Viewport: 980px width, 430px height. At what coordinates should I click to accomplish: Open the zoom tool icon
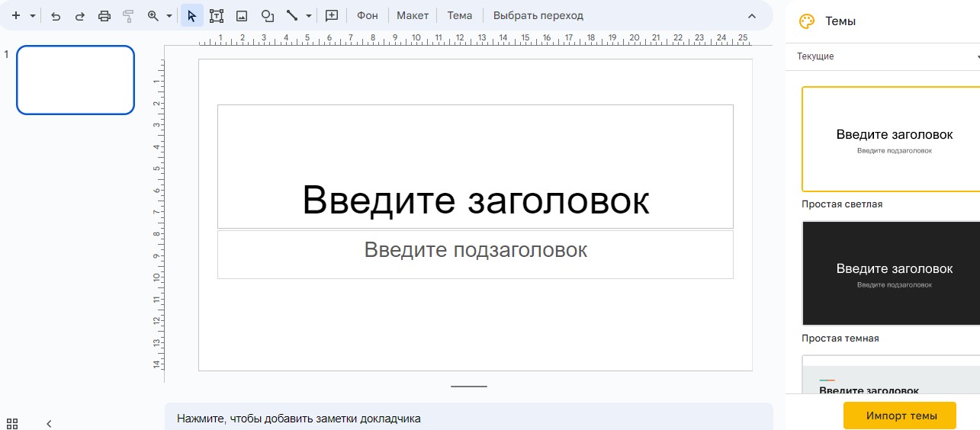point(153,15)
